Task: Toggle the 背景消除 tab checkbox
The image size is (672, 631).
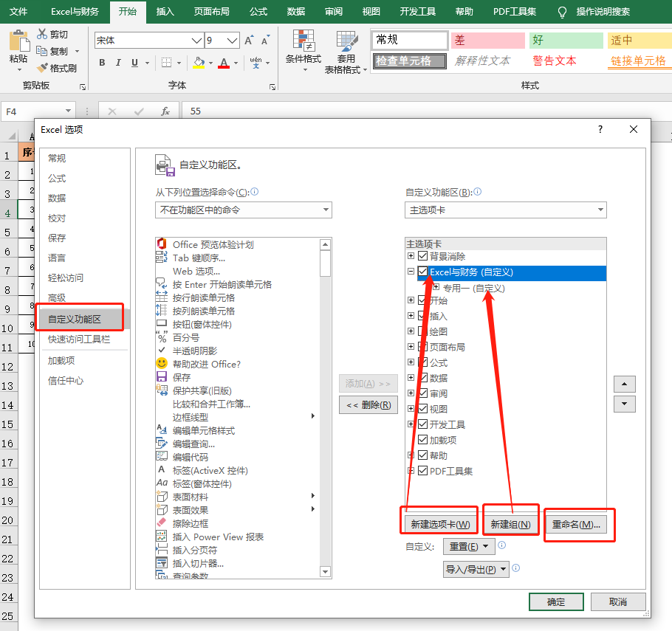Action: click(422, 256)
